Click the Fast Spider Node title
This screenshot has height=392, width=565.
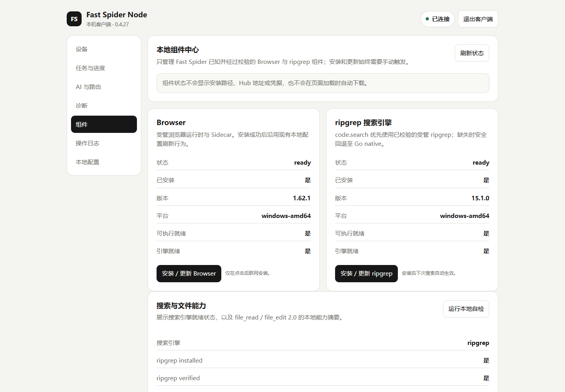[117, 15]
